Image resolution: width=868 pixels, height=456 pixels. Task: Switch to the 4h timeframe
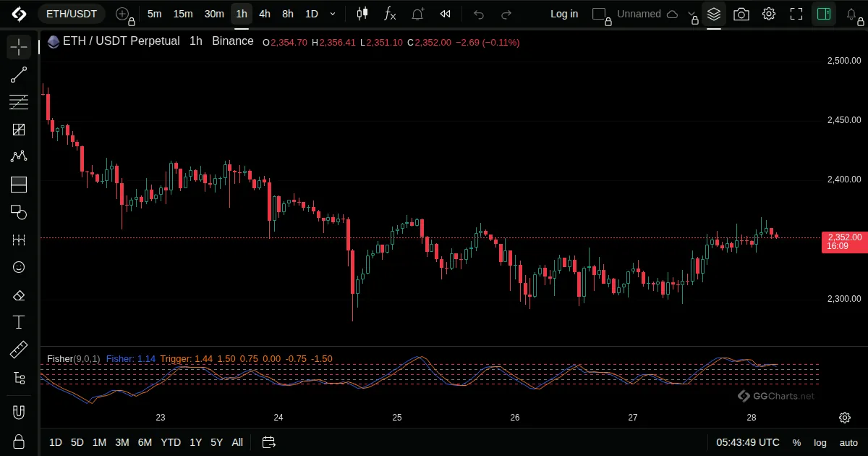click(x=265, y=14)
